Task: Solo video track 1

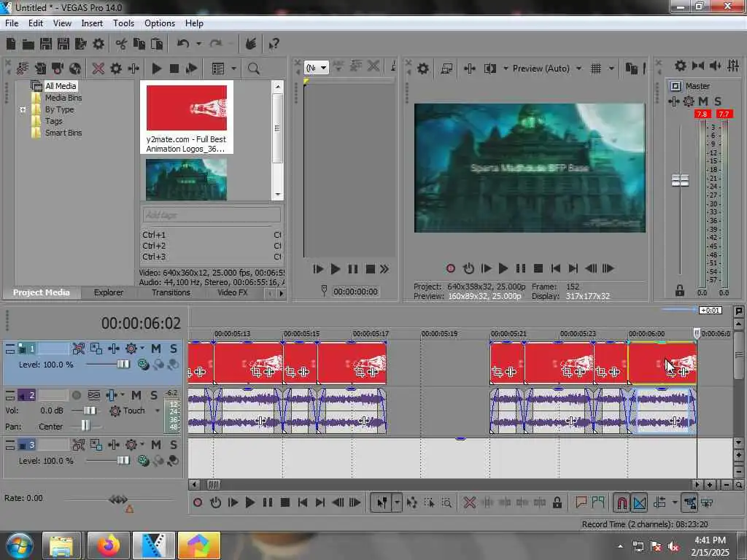Action: click(x=174, y=349)
